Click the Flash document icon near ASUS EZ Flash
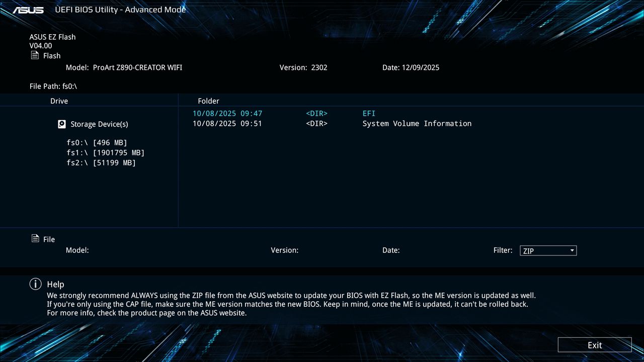Image resolution: width=644 pixels, height=362 pixels. [35, 55]
